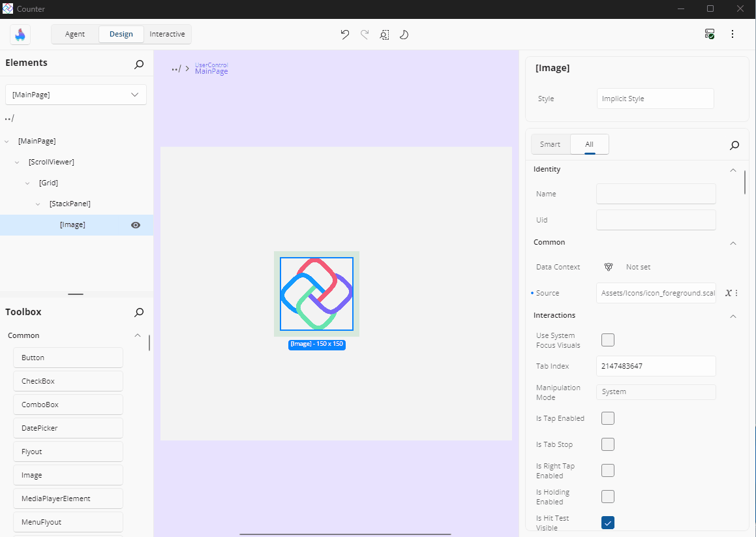Viewport: 756px width, 537px height.
Task: Open the [MainPage] dropdown selector
Action: coord(76,95)
